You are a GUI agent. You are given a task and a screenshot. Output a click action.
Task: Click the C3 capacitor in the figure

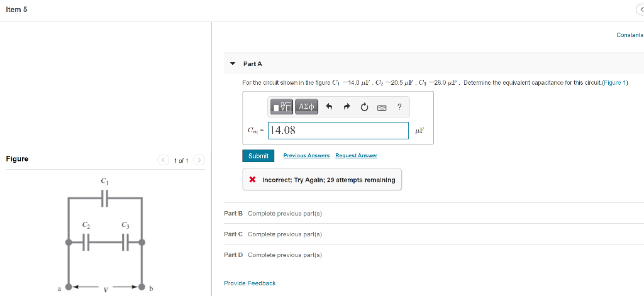pyautogui.click(x=126, y=242)
